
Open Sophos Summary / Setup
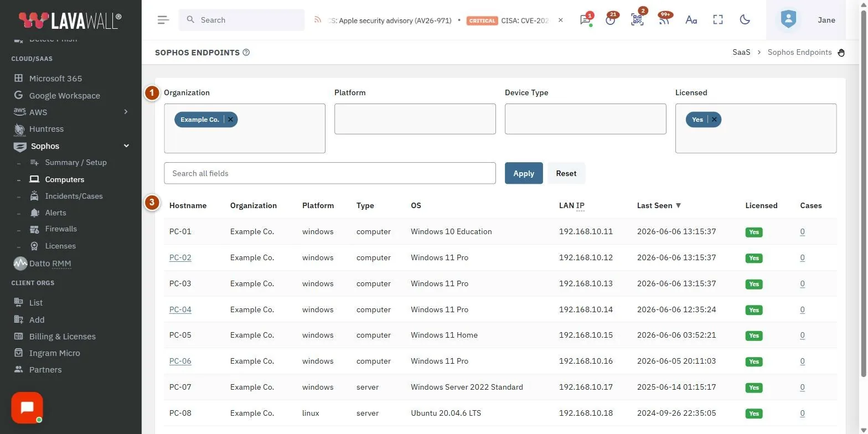75,163
